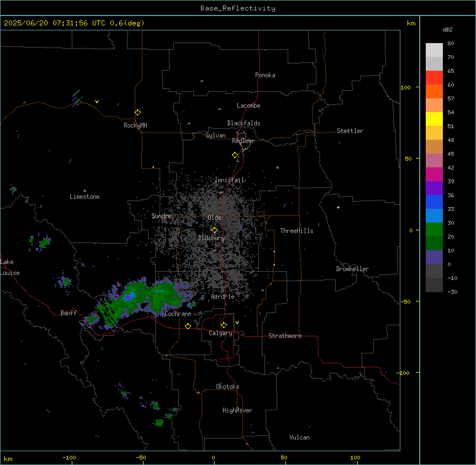This screenshot has width=476, height=465.
Task: Click the Airdrie city label
Action: (223, 297)
